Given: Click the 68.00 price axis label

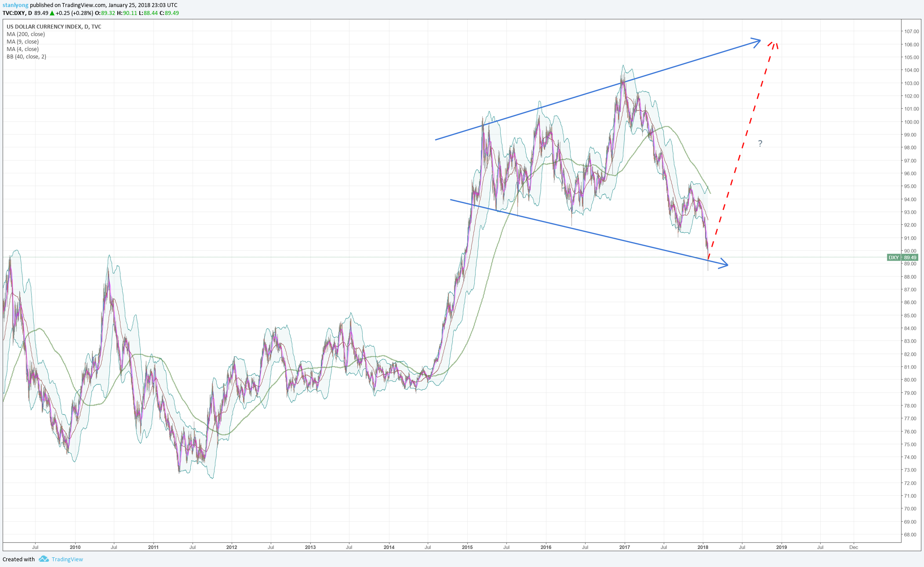Looking at the screenshot, I should point(910,534).
